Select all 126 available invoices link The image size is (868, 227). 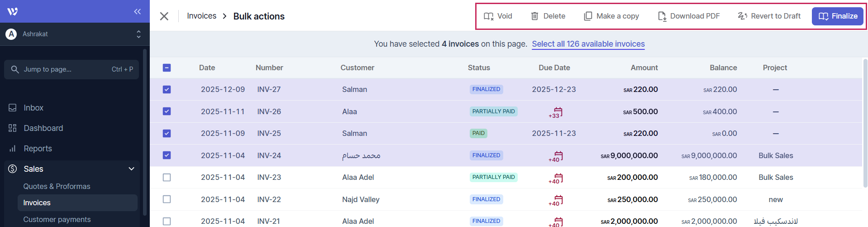pyautogui.click(x=588, y=44)
